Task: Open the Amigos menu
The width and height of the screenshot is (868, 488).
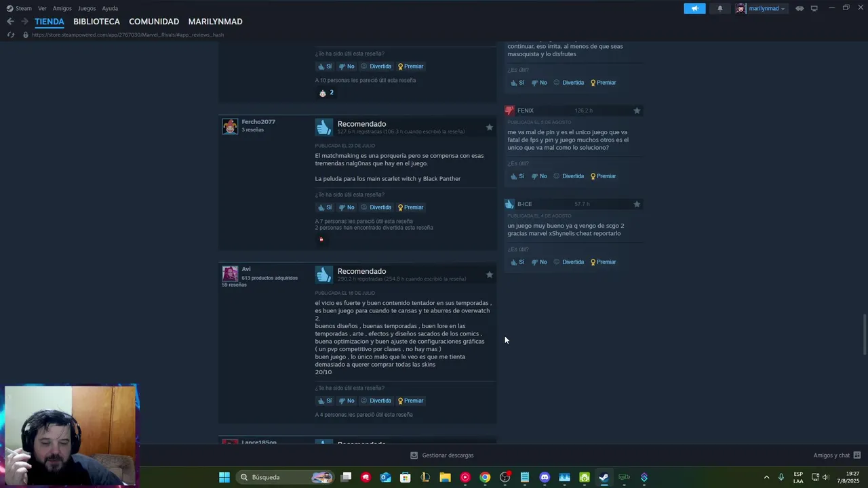Action: (62, 8)
